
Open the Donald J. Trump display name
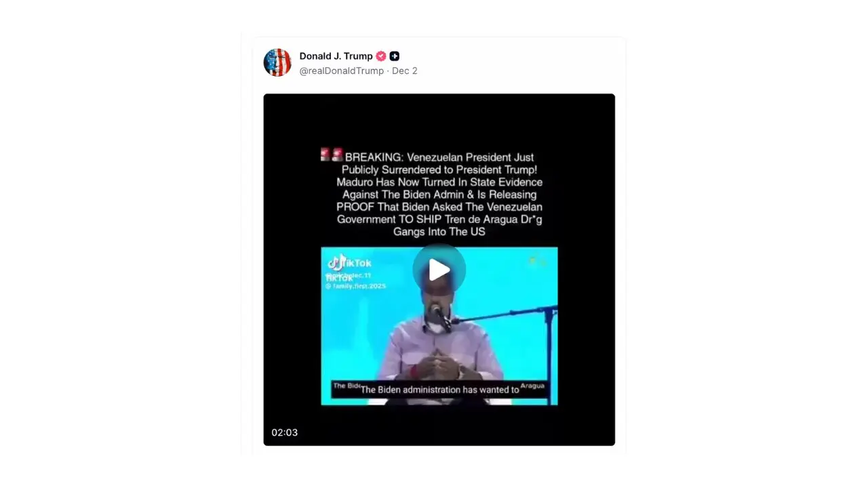pos(336,56)
